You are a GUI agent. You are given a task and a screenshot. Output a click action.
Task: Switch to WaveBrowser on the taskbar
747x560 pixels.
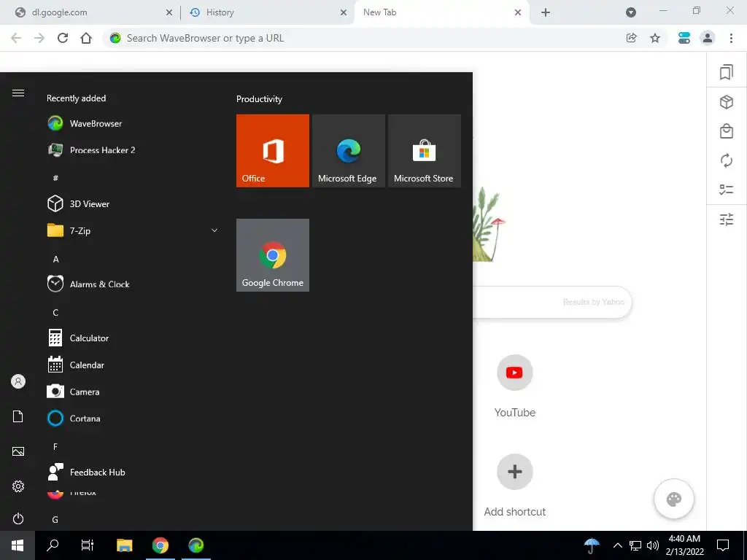coord(196,545)
